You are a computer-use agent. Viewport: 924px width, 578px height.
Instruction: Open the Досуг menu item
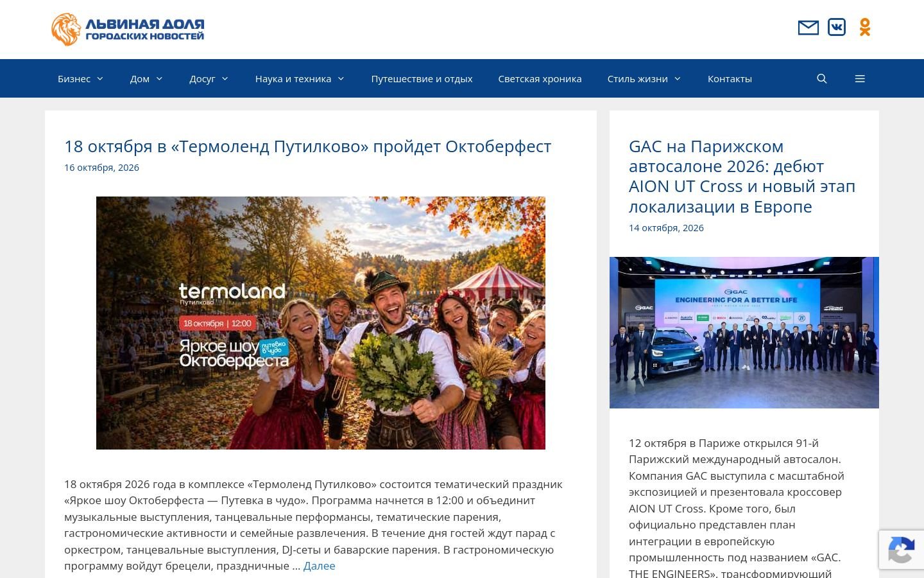pyautogui.click(x=202, y=78)
